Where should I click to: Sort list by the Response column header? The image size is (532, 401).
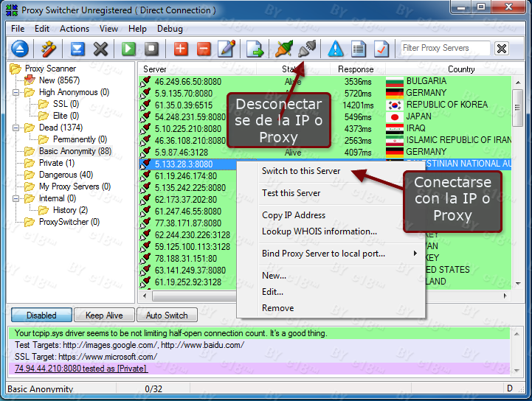pos(355,69)
